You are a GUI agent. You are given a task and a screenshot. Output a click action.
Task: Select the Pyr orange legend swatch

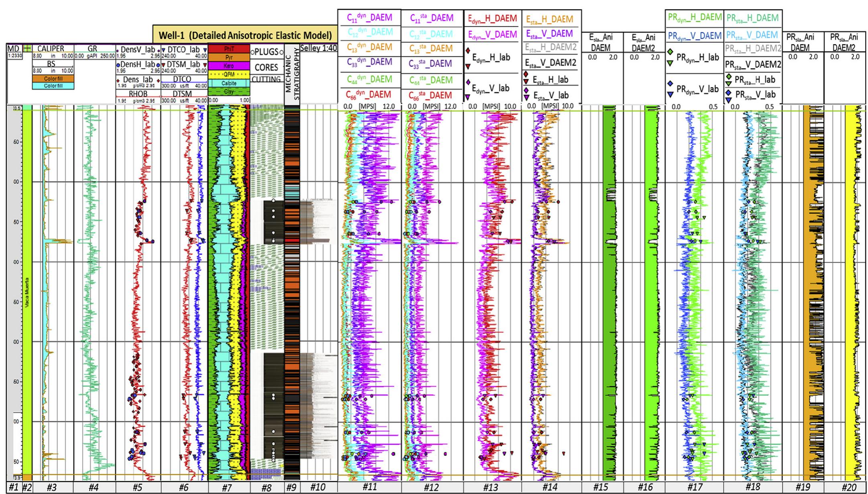(x=229, y=57)
